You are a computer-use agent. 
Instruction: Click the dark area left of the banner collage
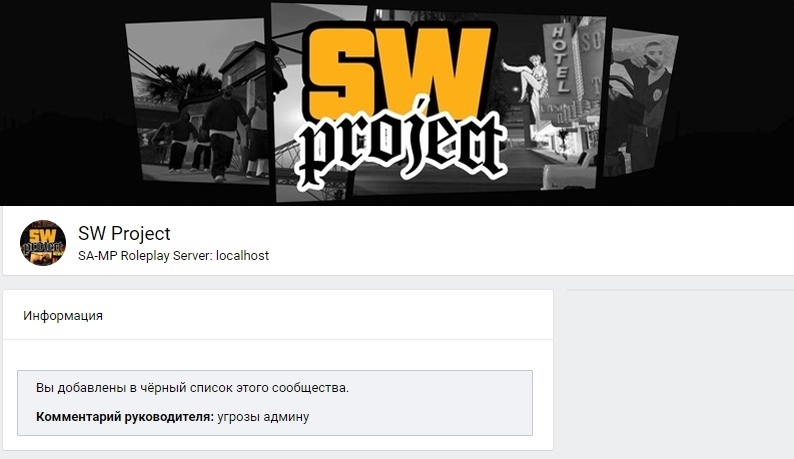pos(61,101)
